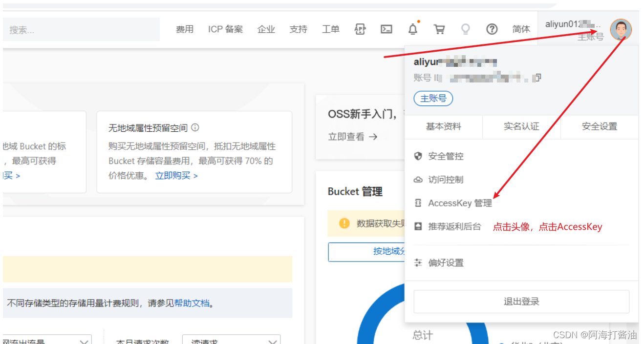Open 工单 in the top navigation
Image resolution: width=644 pixels, height=344 pixels.
pyautogui.click(x=331, y=29)
